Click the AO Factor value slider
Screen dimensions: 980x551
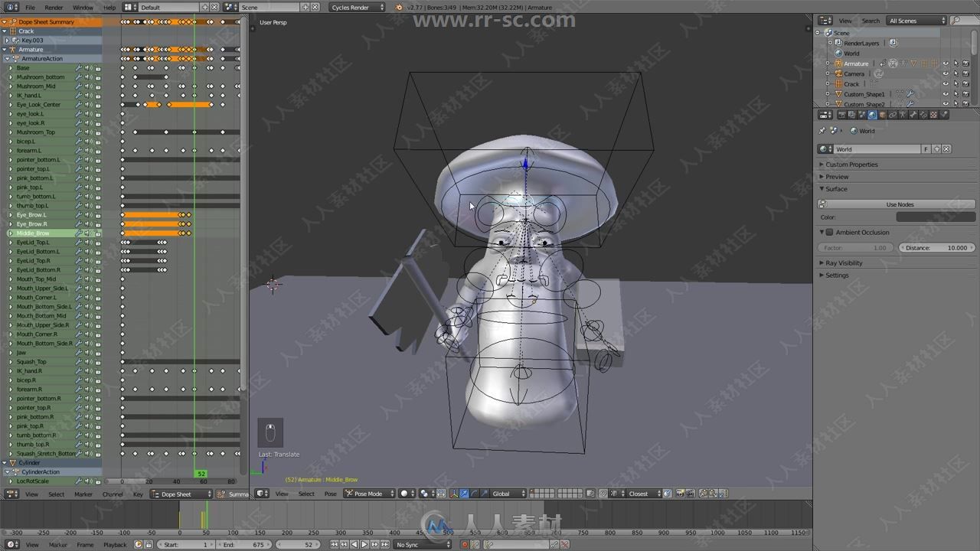[x=856, y=248]
